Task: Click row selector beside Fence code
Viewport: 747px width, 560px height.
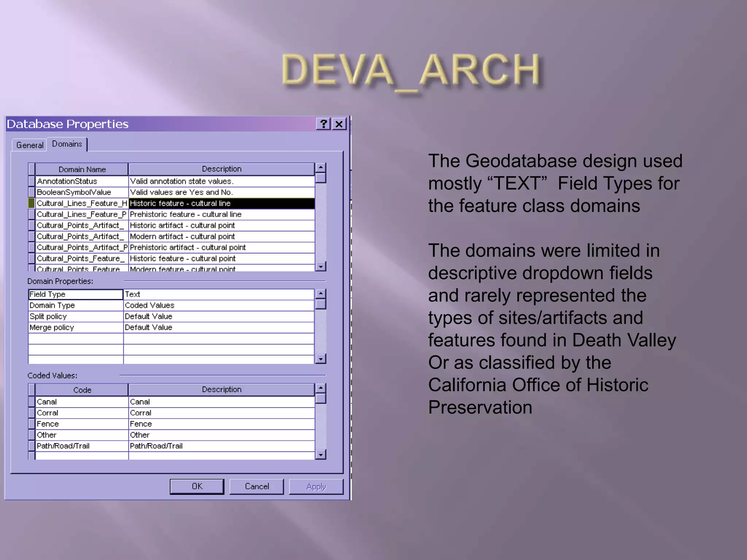Action: 32,424
